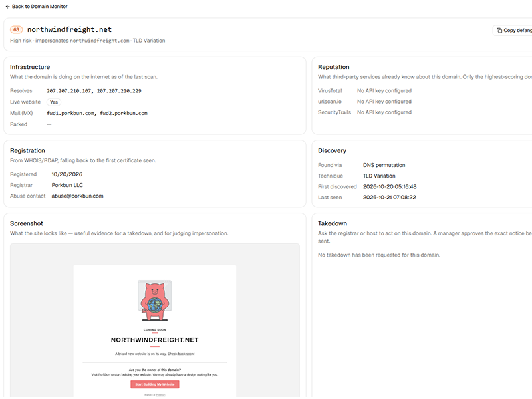Click the NORTHWINDFREIGHT.NET title in screenshot
The width and height of the screenshot is (532, 399).
[x=155, y=340]
